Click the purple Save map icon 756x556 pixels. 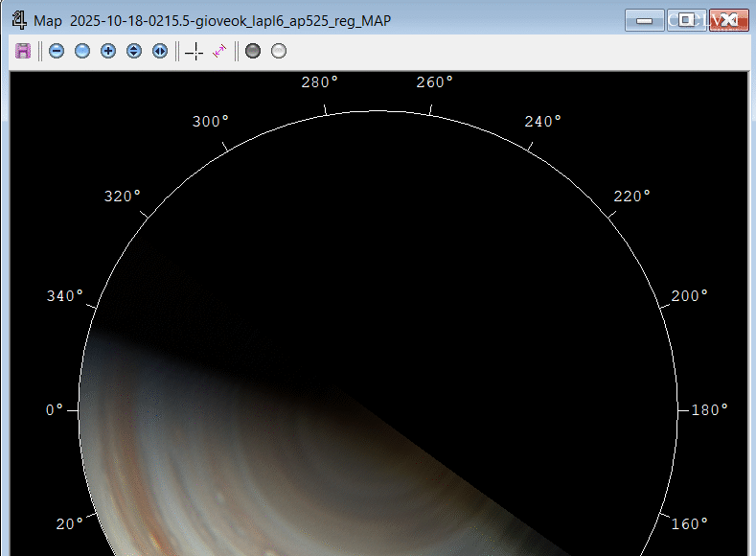(x=23, y=51)
